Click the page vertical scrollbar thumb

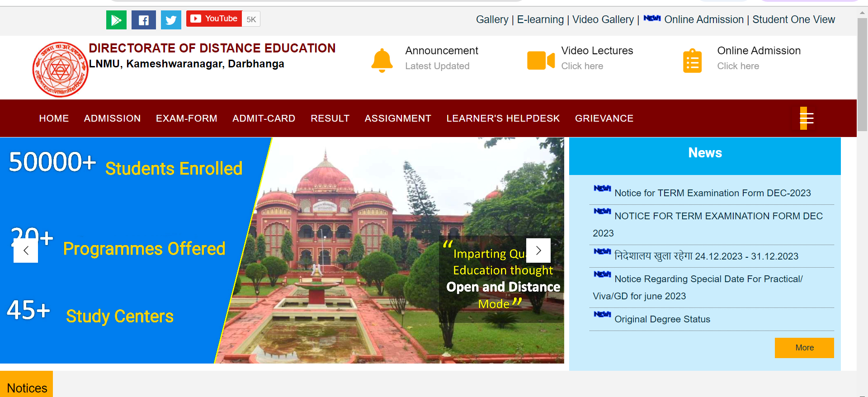pos(862,72)
